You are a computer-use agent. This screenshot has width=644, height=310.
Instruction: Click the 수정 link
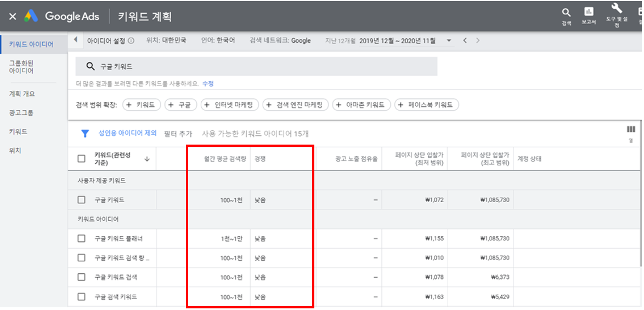208,84
